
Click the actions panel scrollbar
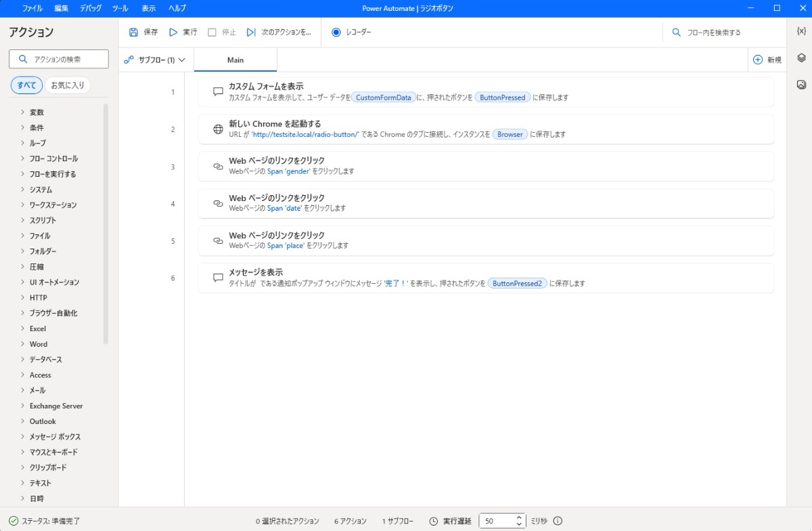[106, 224]
